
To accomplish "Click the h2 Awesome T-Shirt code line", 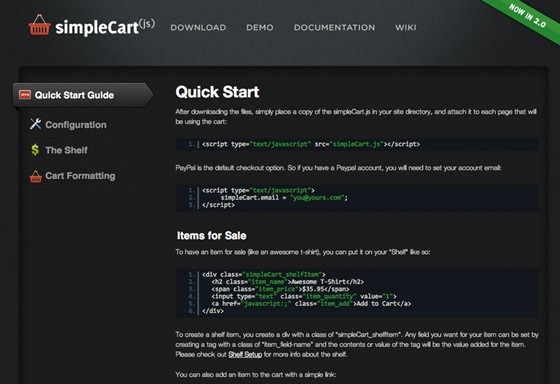I will (x=288, y=282).
